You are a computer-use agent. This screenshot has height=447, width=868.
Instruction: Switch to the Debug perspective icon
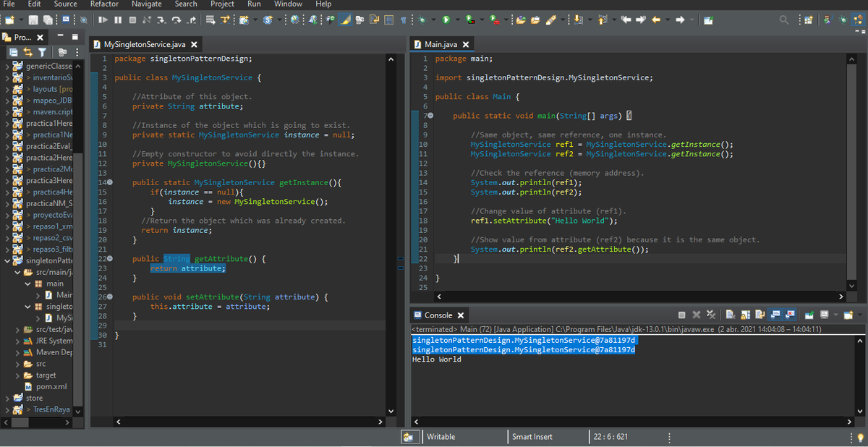843,20
